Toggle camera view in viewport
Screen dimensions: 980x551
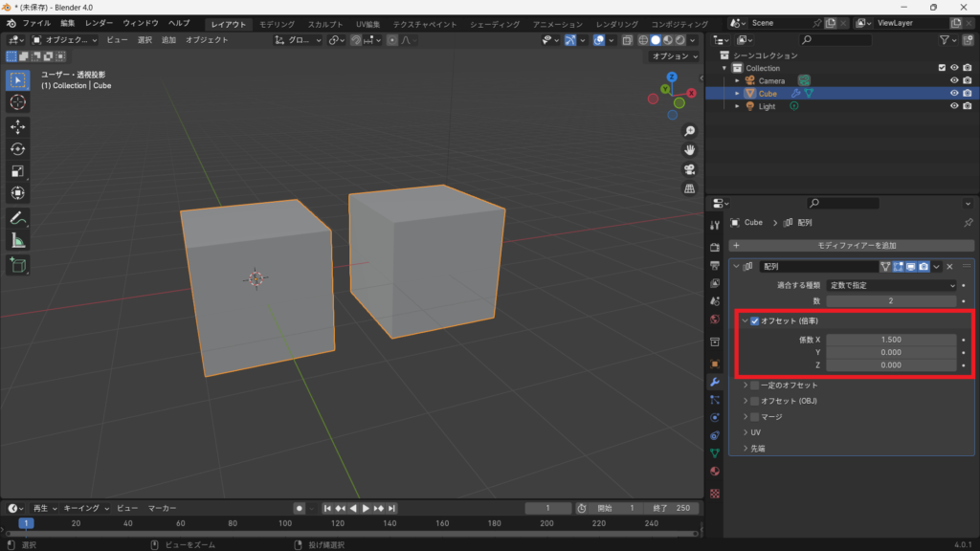(689, 169)
